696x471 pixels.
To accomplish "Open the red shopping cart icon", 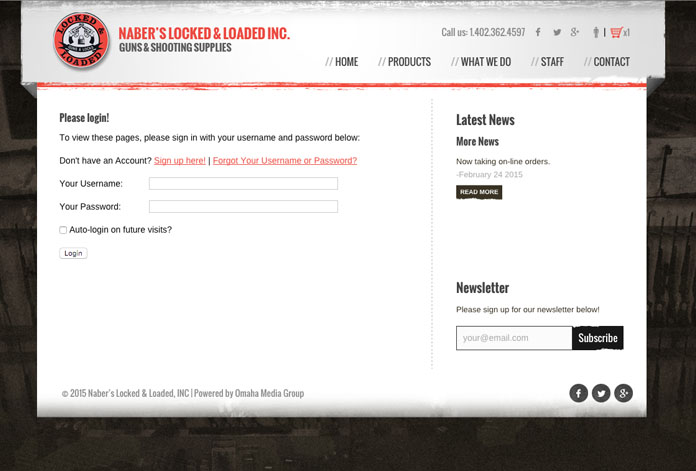I will click(x=615, y=32).
